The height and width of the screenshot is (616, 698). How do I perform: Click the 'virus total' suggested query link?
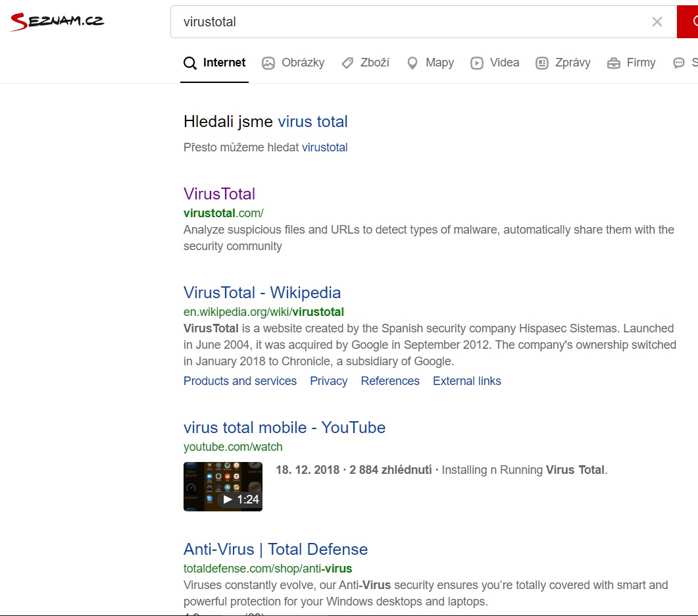(x=312, y=122)
